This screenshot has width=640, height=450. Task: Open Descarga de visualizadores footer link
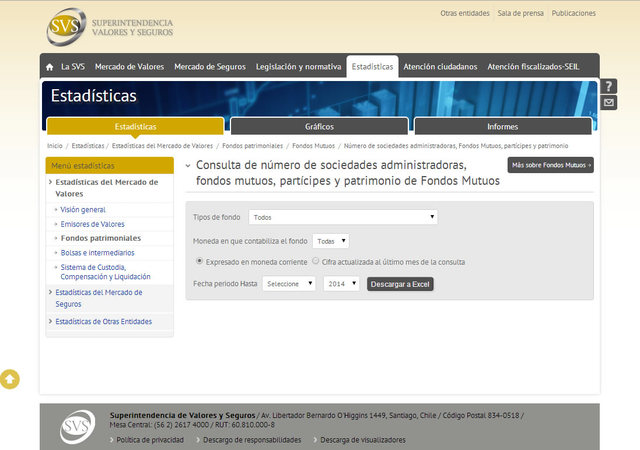(x=363, y=440)
